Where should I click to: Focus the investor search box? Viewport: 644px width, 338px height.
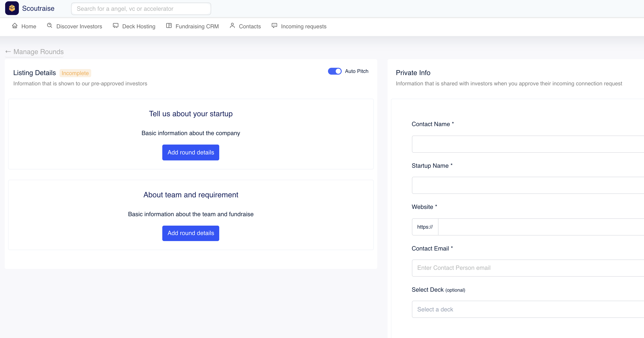tap(141, 9)
